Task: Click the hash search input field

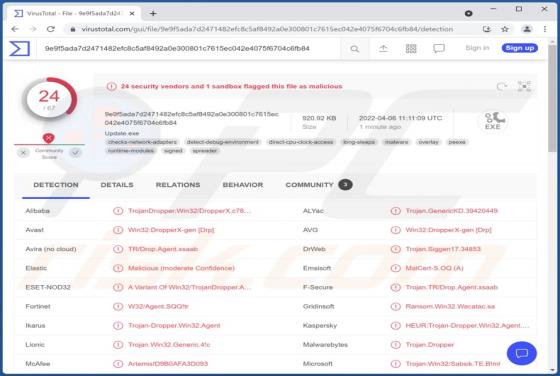Action: tap(189, 49)
